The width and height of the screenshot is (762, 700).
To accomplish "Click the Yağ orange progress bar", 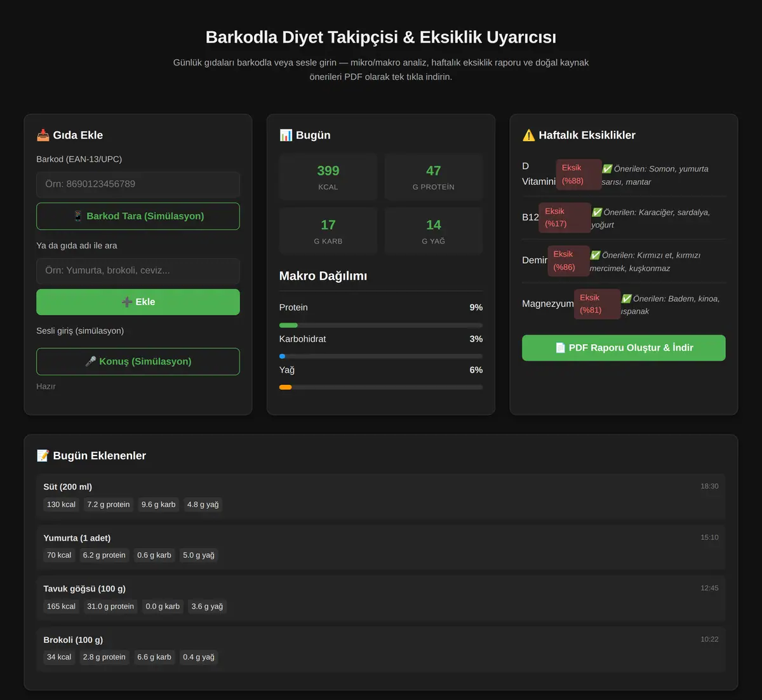I will (286, 387).
